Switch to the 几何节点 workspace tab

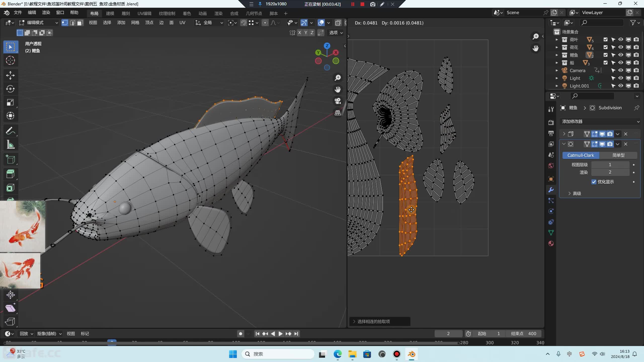tap(254, 13)
